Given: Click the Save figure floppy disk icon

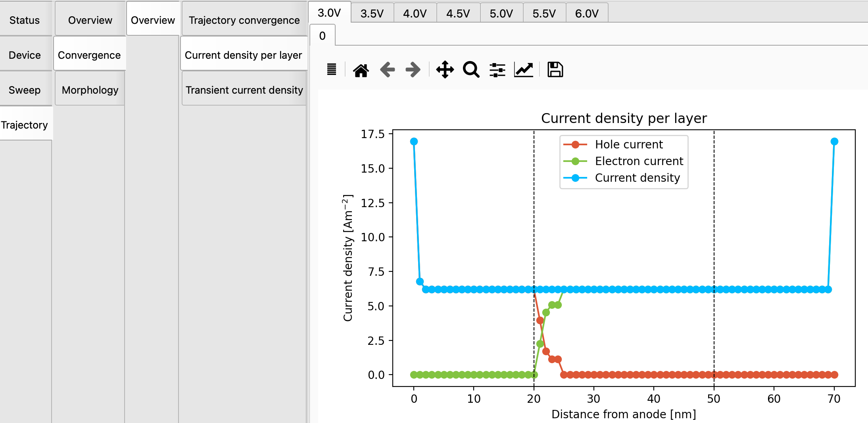Looking at the screenshot, I should 555,70.
